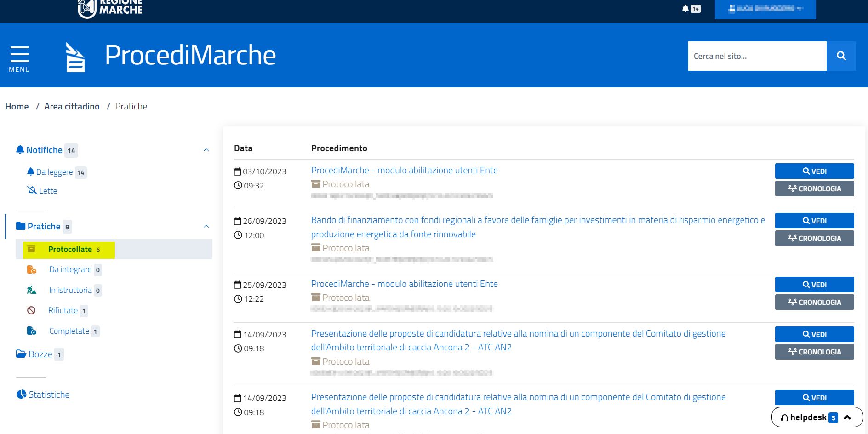Image resolution: width=868 pixels, height=434 pixels.
Task: Click the green worker icon beside In istruttoria
Action: click(31, 290)
